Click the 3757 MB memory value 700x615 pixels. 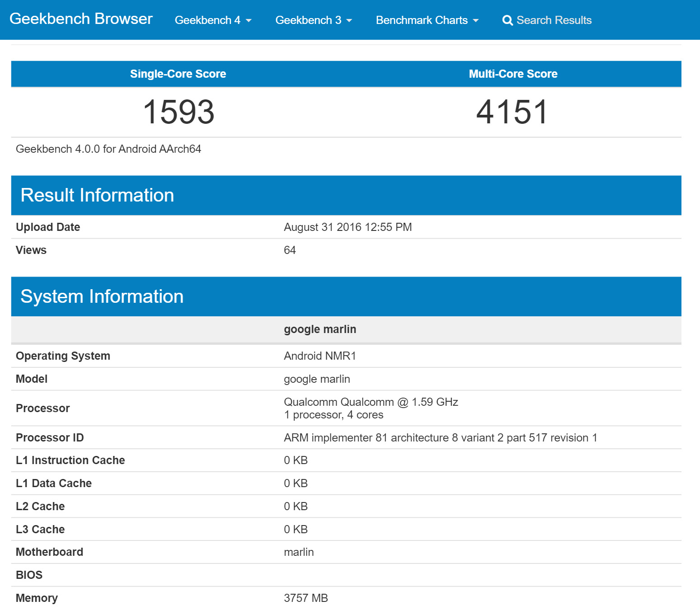tap(306, 598)
